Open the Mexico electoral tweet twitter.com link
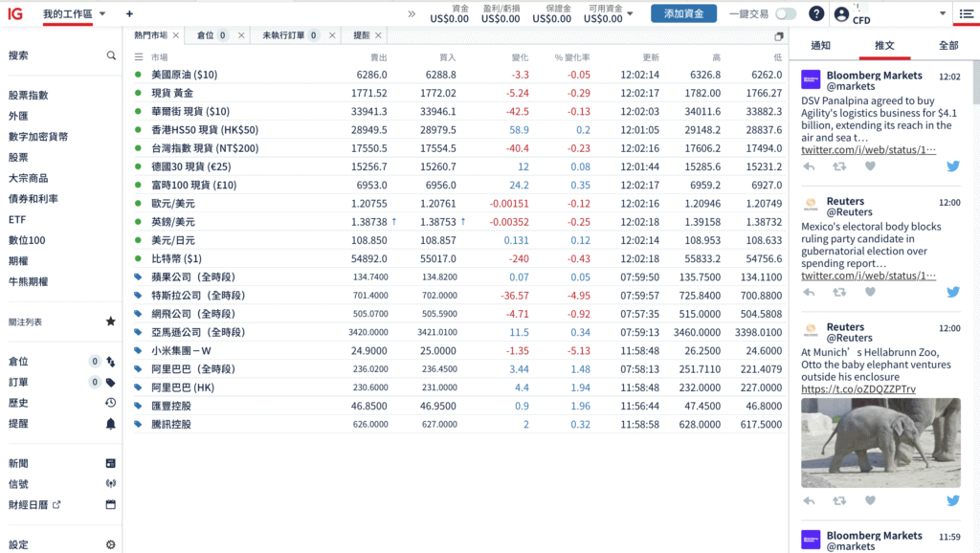 pos(868,276)
